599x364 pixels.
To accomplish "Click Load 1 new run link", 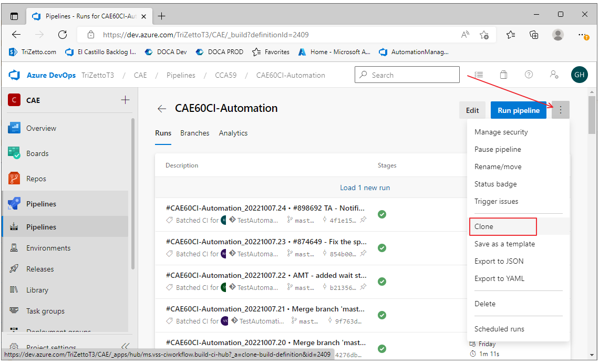I will click(x=365, y=188).
